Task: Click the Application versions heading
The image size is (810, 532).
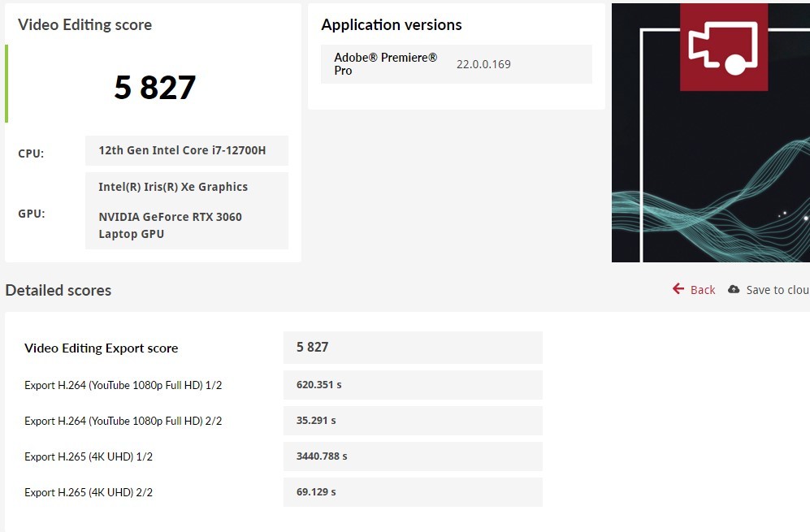Action: (x=392, y=25)
